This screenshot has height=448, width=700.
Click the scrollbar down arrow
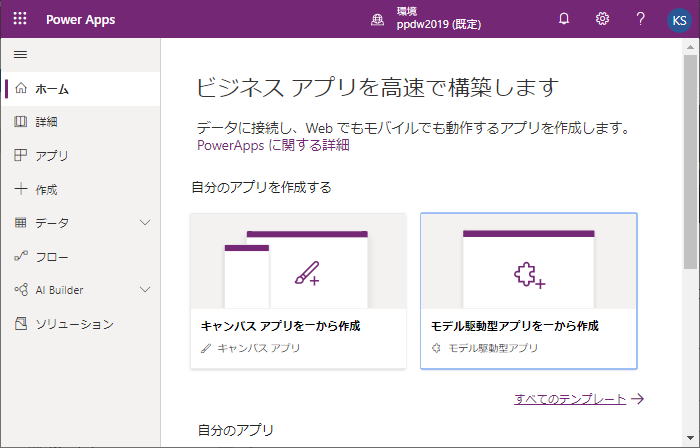pos(690,438)
